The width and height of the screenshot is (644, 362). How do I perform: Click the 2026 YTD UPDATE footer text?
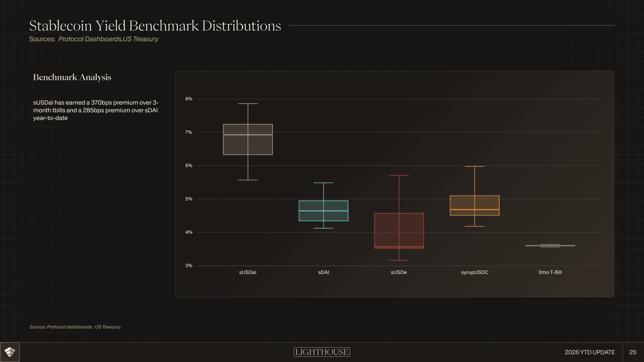[x=590, y=352]
